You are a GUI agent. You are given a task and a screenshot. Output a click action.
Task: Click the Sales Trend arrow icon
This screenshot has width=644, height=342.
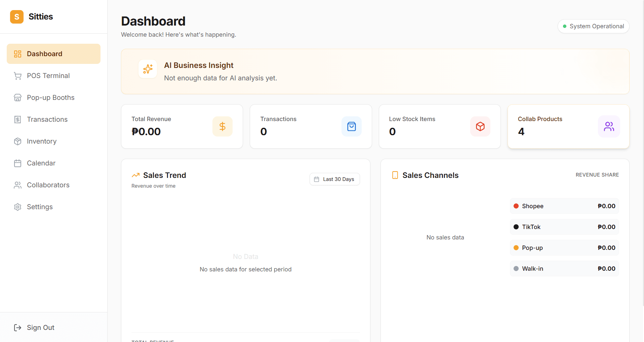point(135,175)
